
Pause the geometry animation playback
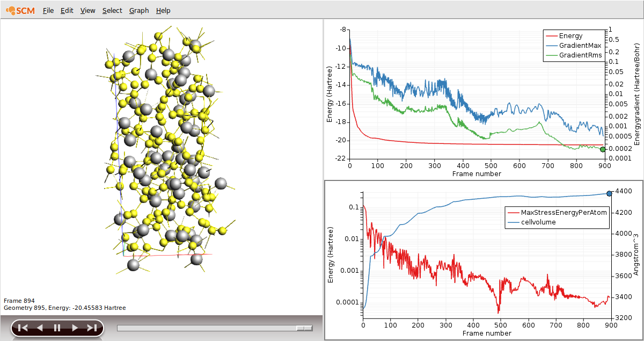tap(57, 328)
